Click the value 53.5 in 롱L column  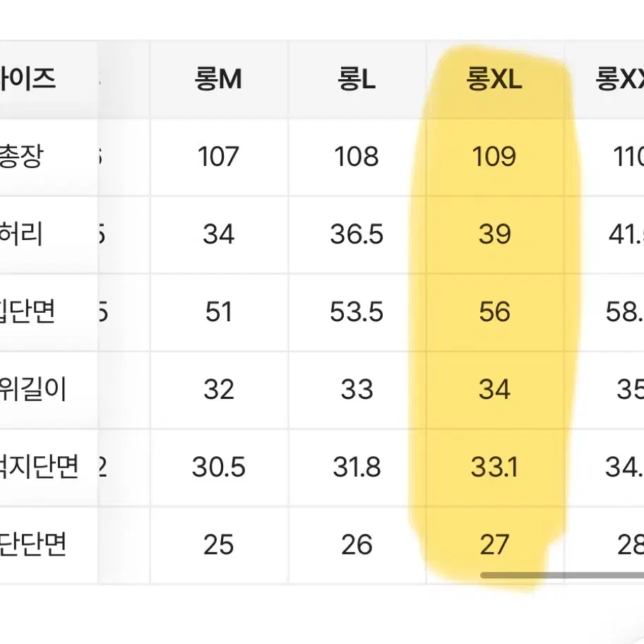click(x=357, y=312)
